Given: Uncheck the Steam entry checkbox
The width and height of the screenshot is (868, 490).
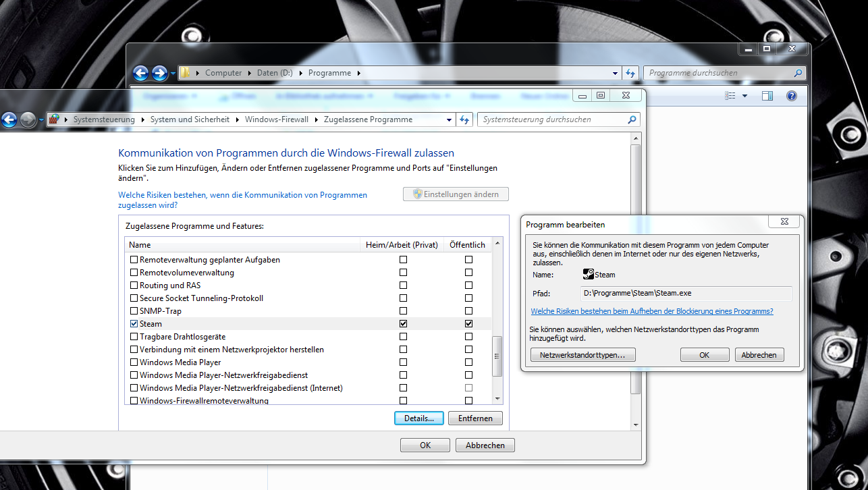Looking at the screenshot, I should [x=134, y=324].
